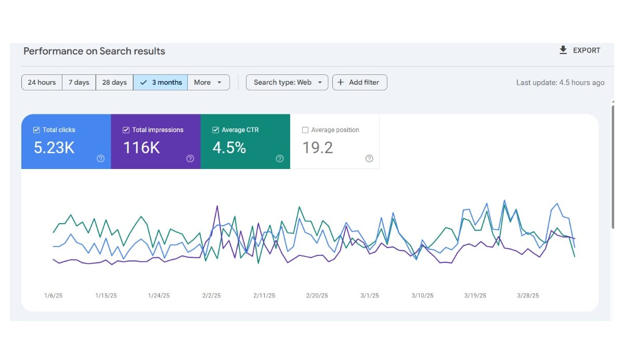
Task: Click the plus icon in Add filter
Action: (x=341, y=82)
